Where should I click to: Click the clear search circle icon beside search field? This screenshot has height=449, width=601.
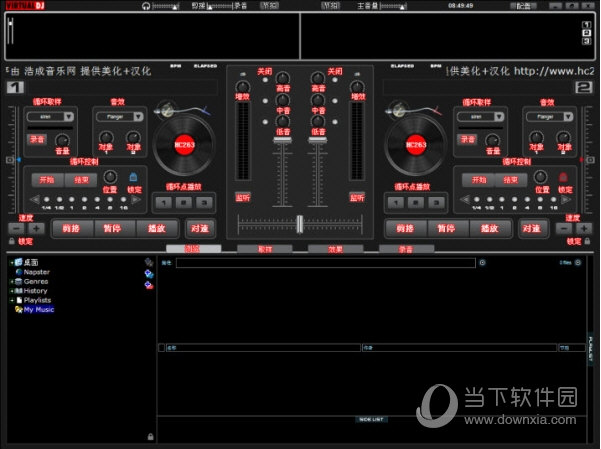[483, 263]
